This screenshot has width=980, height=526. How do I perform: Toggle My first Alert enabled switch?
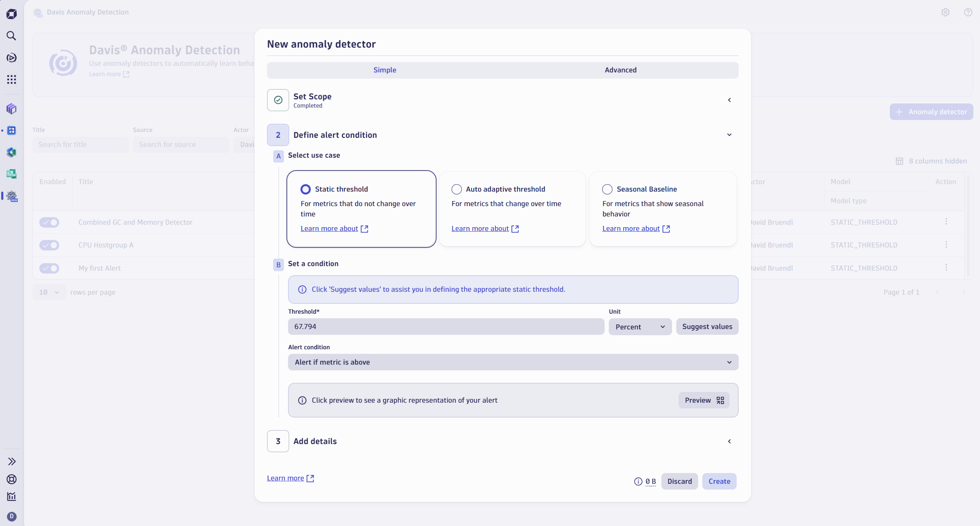49,268
